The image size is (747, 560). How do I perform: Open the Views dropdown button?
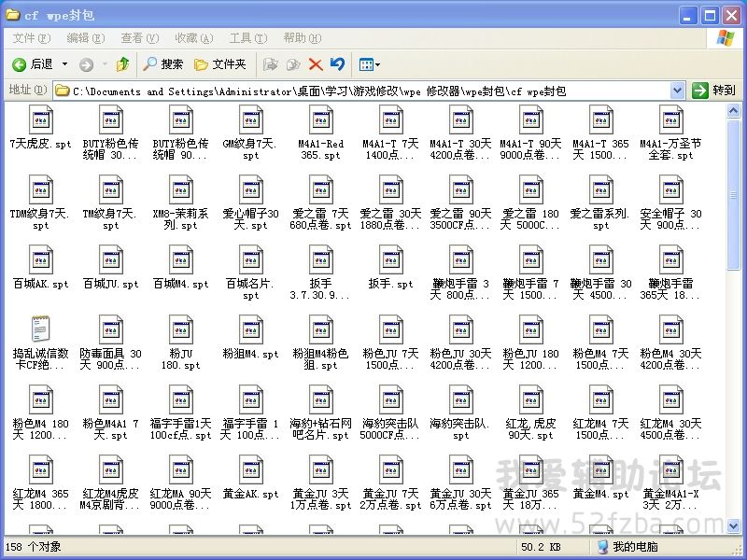coord(370,64)
